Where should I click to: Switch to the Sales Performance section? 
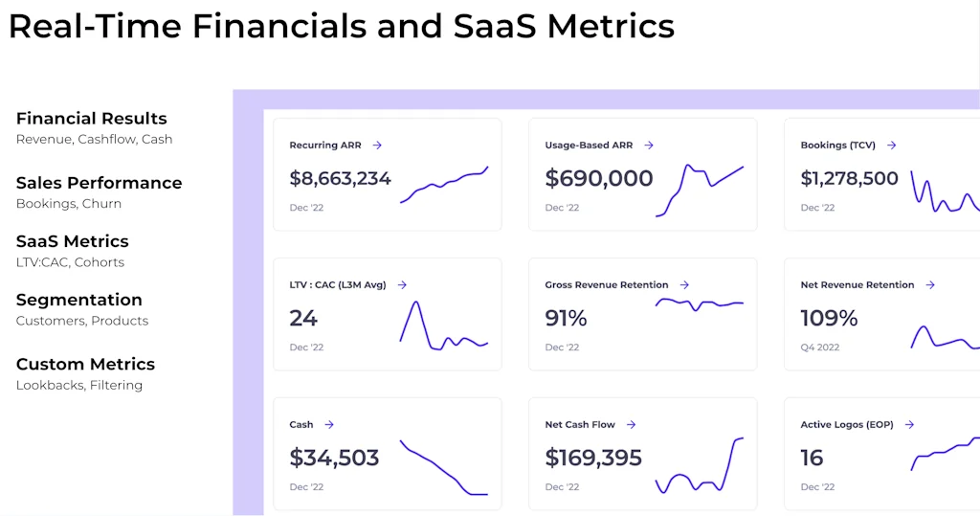(x=99, y=183)
